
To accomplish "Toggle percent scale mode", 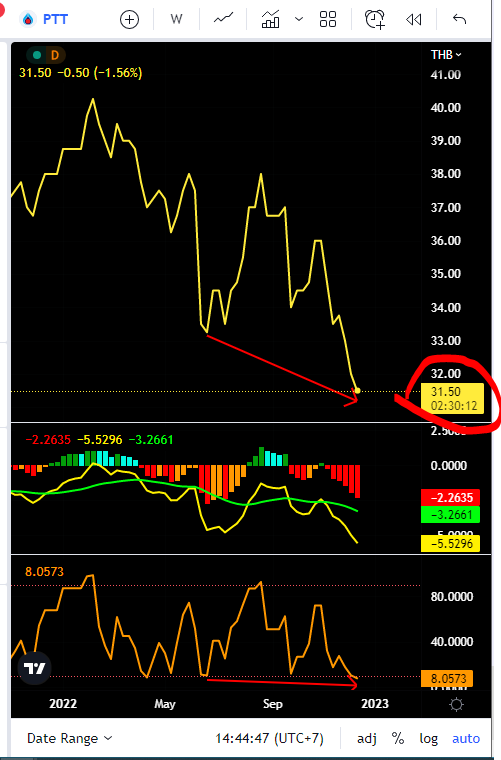I will [398, 738].
